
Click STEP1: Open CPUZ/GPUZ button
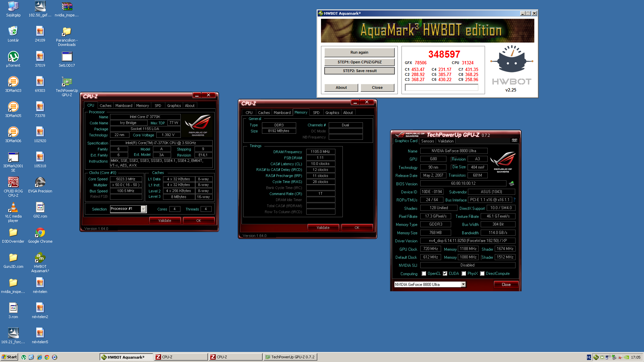359,62
